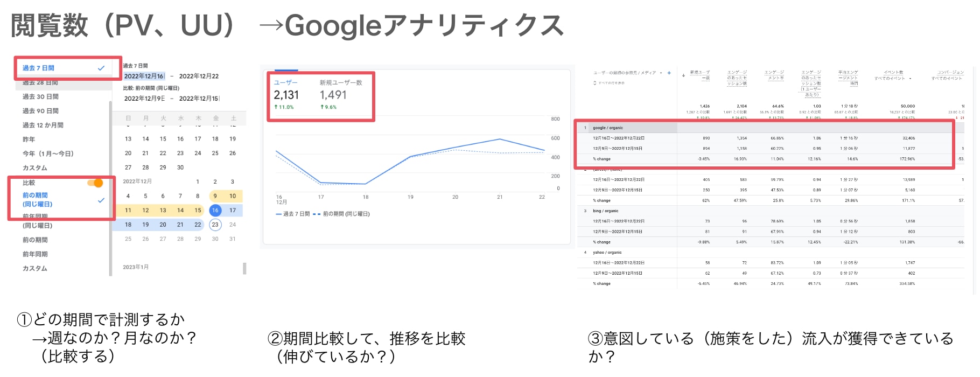Click the blue plus icon beside the dimension header

coord(669,73)
